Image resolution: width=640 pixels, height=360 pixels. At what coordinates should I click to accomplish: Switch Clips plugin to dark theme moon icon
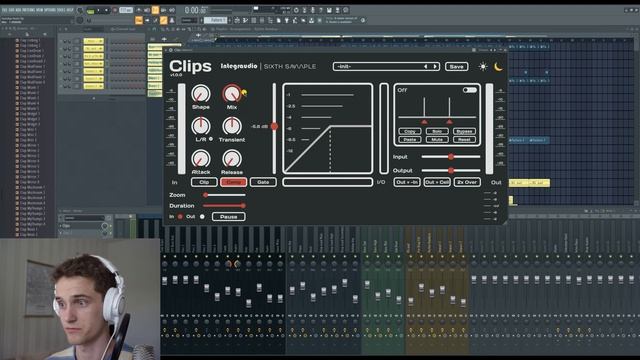pyautogui.click(x=498, y=67)
